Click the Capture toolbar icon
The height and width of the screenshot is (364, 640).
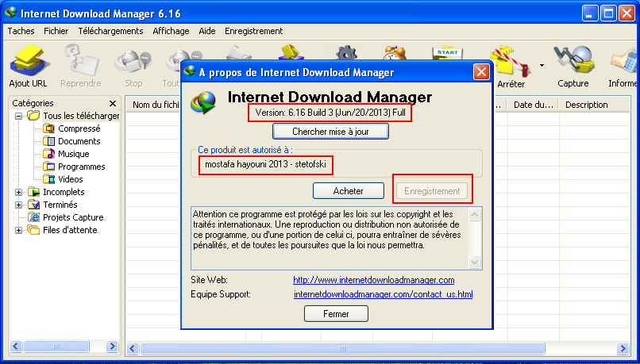573,60
